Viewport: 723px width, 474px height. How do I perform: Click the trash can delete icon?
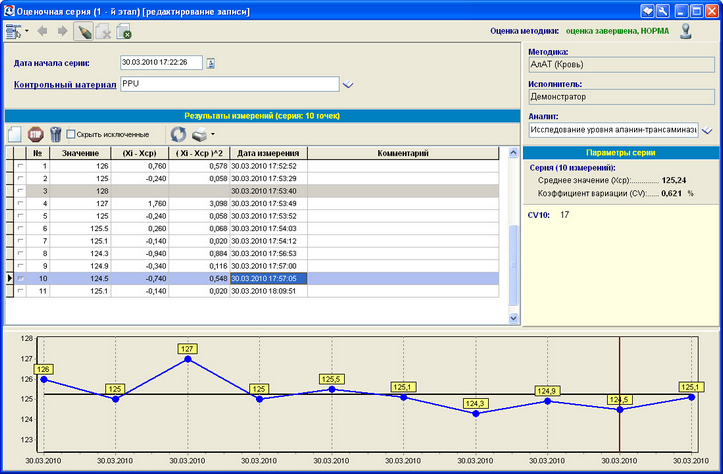click(56, 133)
